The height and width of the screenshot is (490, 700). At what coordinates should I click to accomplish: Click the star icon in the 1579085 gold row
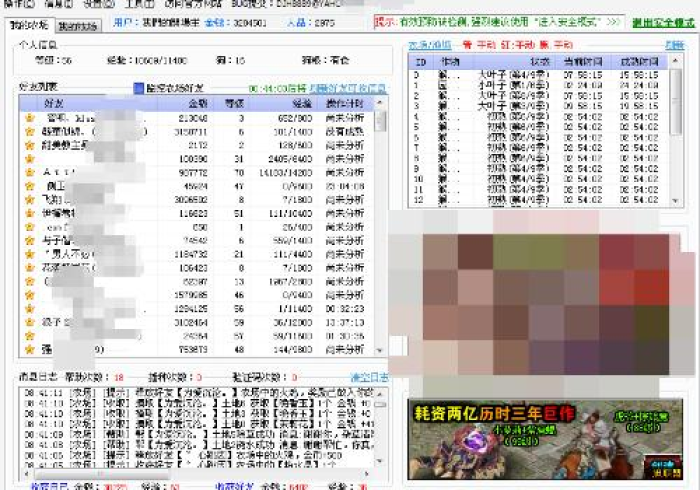point(30,295)
